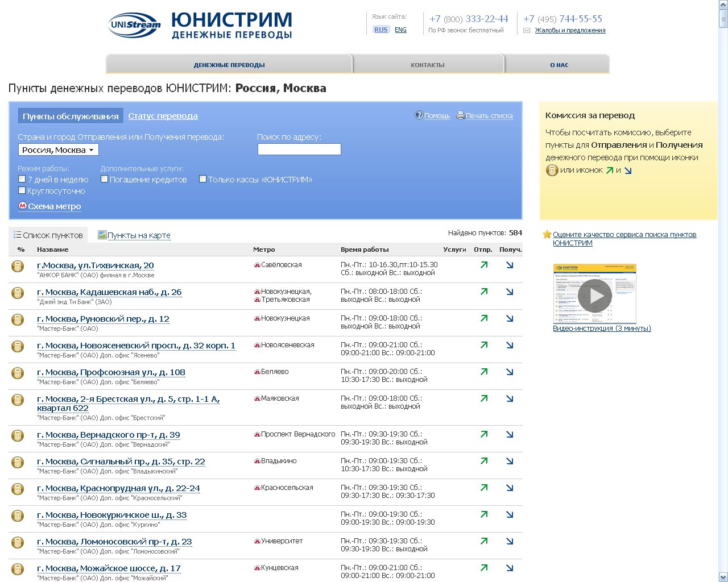Enable the Круглосуточно checkbox

click(x=22, y=190)
